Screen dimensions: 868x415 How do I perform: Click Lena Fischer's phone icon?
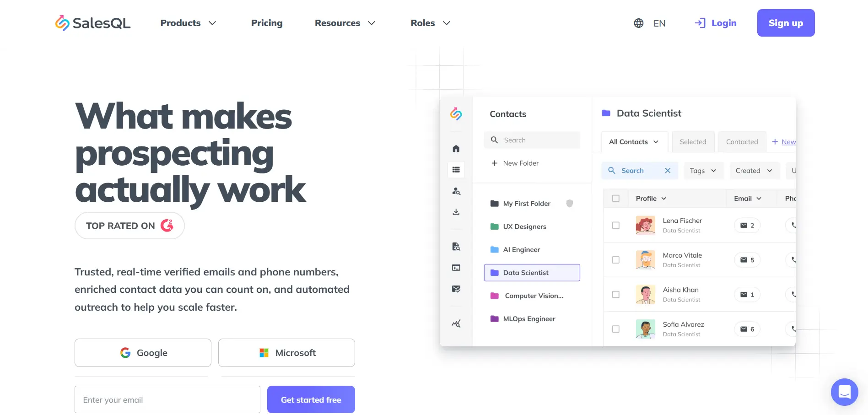coord(793,225)
